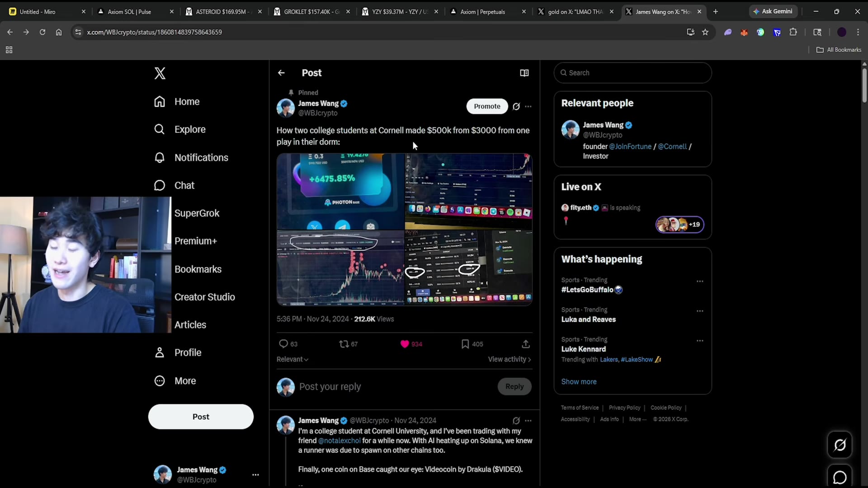Open the Chrome extensions puzzle icon
Viewport: 868px width, 488px height.
click(793, 32)
